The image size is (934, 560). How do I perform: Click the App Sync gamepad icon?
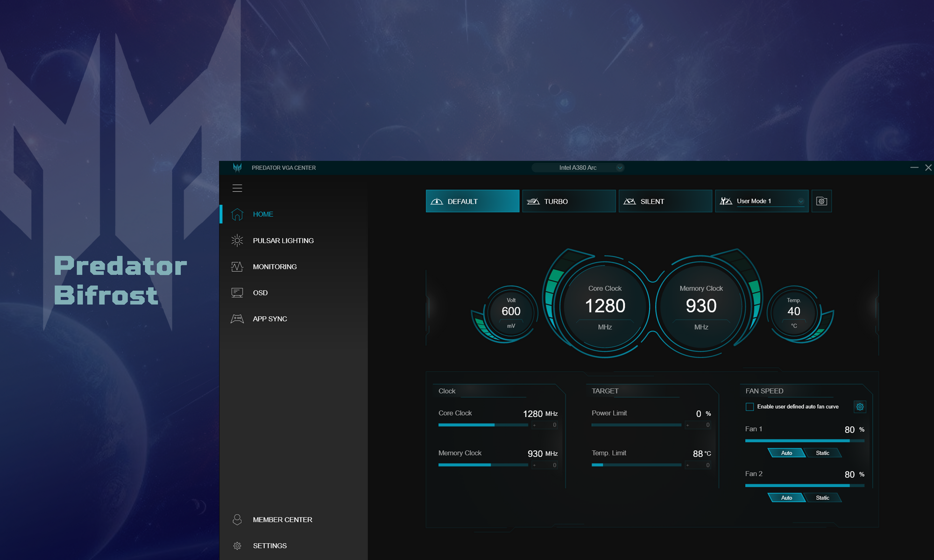tap(237, 319)
